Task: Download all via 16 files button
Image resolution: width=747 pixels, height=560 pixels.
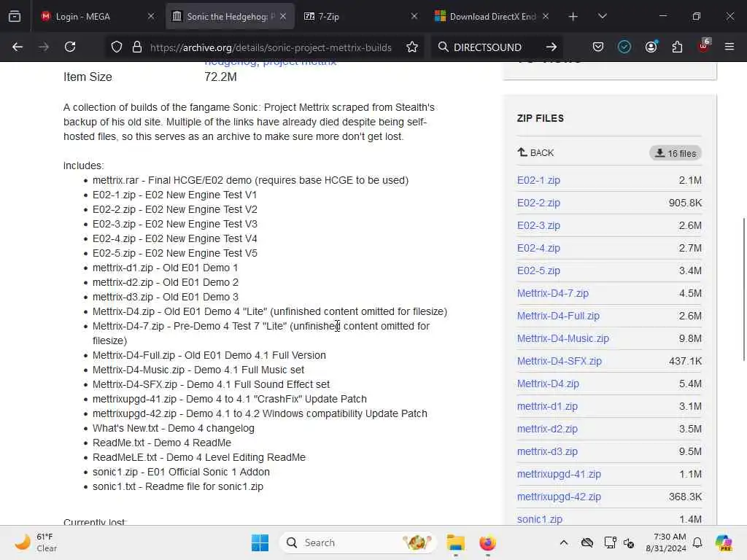Action: pyautogui.click(x=676, y=153)
